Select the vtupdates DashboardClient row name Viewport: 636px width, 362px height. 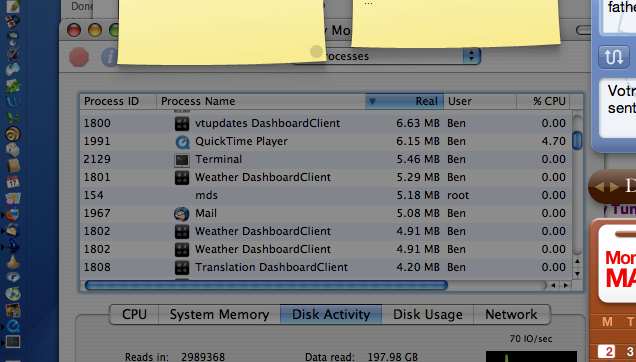click(x=267, y=123)
